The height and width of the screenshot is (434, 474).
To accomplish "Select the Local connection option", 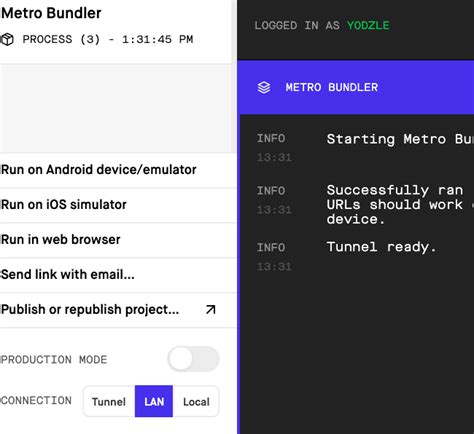I will [196, 401].
